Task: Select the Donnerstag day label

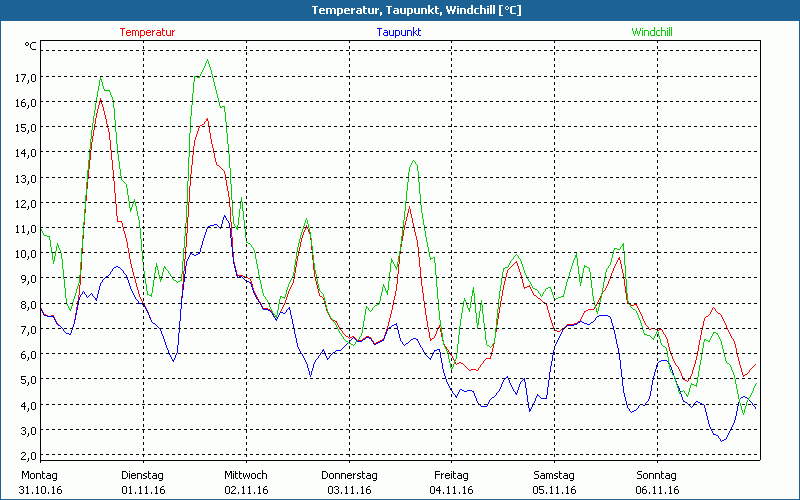Action: click(349, 475)
